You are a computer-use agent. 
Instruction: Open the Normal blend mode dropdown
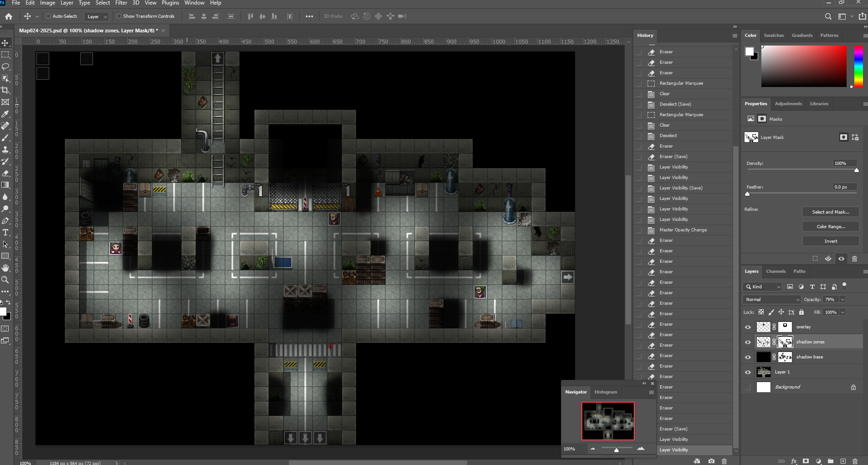[772, 299]
